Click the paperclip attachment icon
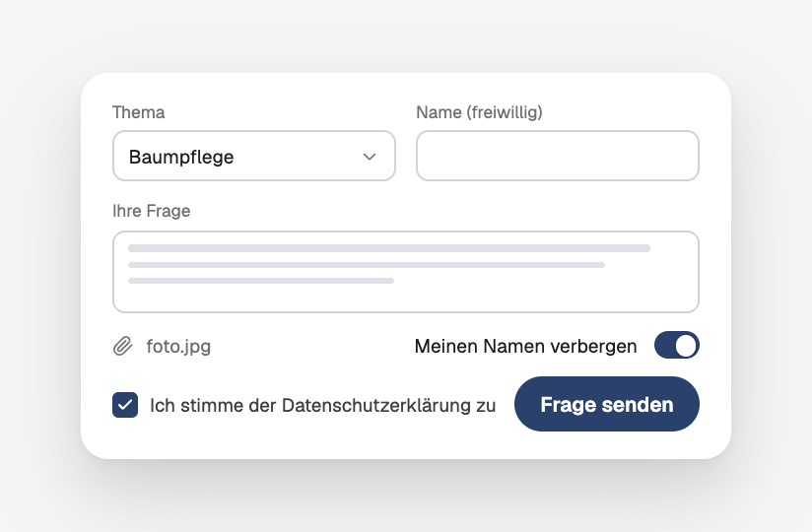The width and height of the screenshot is (812, 532). [123, 346]
